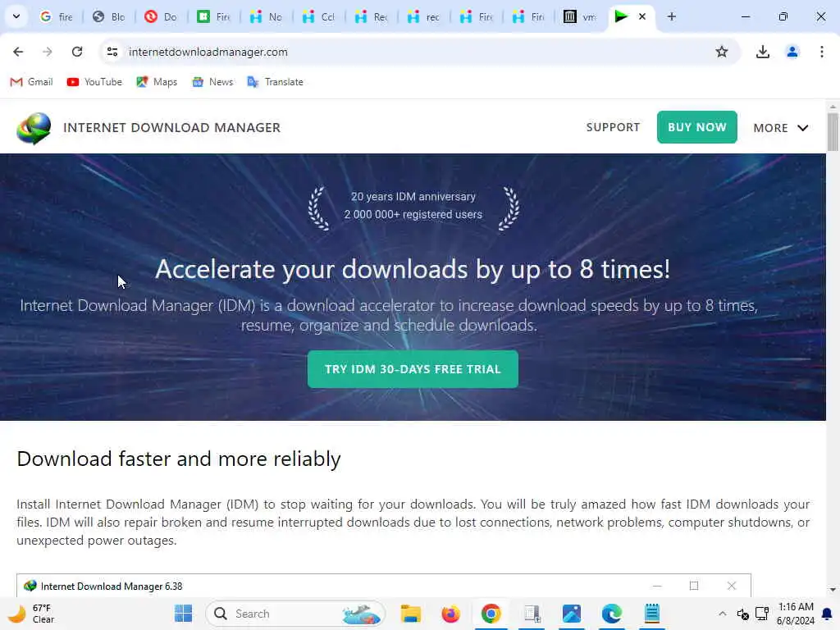
Task: Open the notifications bell icon
Action: 827,614
